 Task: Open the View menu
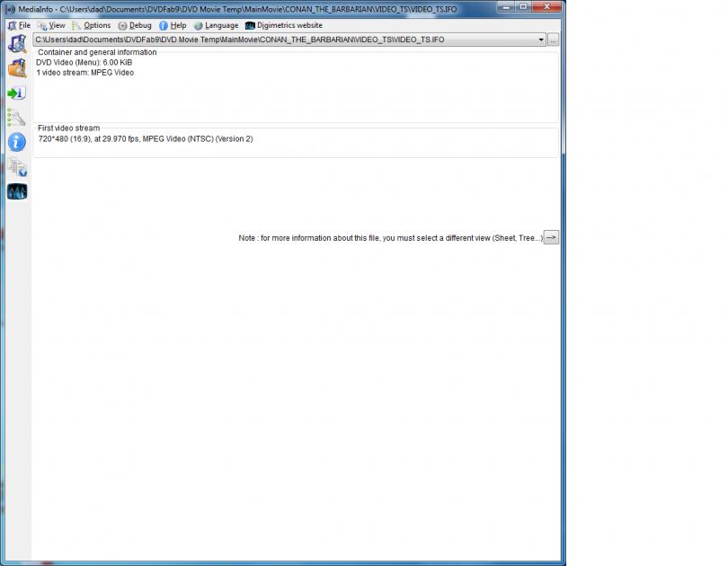[x=51, y=25]
